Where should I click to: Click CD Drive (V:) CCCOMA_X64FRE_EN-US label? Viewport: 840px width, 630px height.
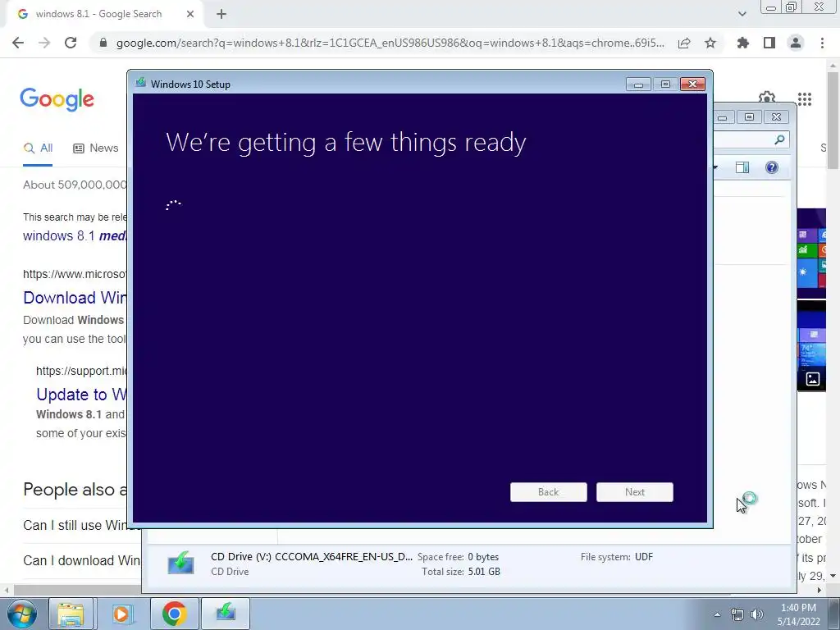point(311,557)
